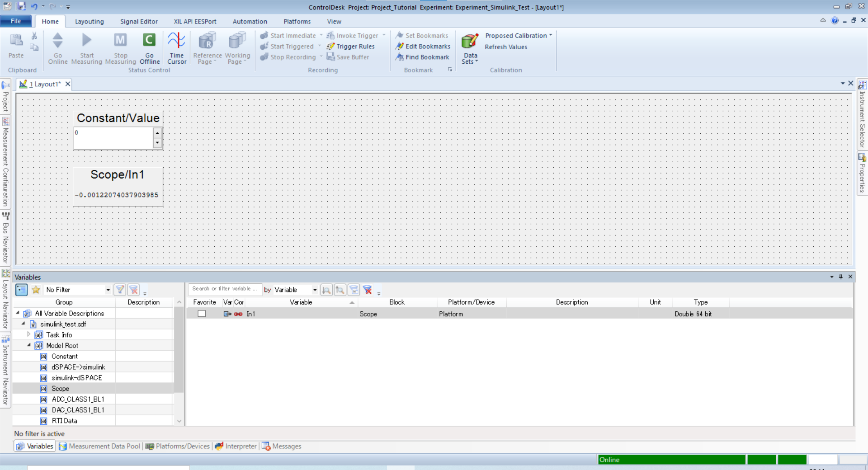Expand the Task Info tree node
The image size is (868, 470).
point(28,334)
